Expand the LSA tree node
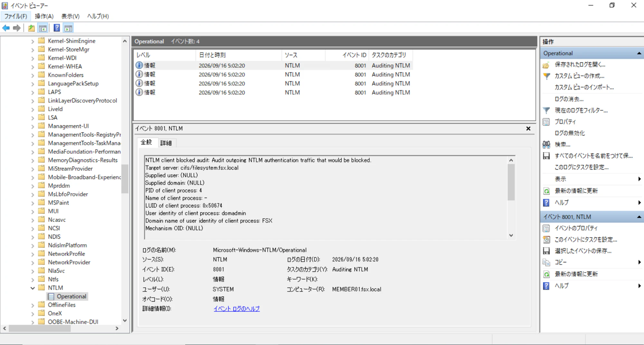Viewport: 644px width, 345px height. coord(33,118)
